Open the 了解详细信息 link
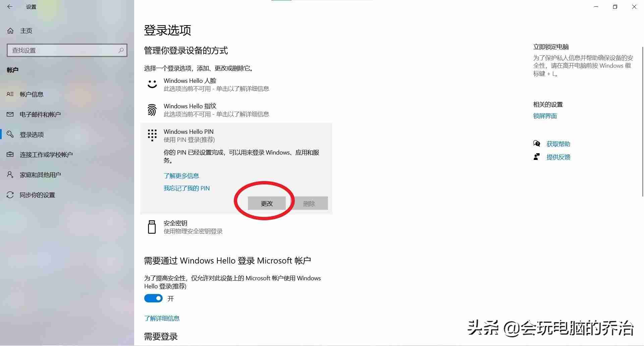644x346 pixels. [x=162, y=318]
